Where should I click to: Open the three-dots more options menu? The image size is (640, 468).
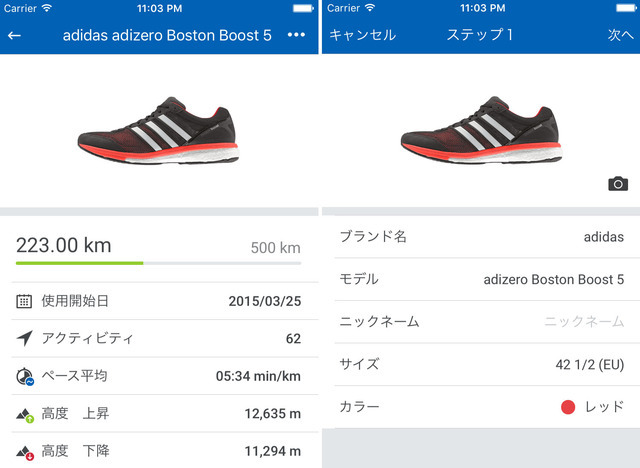(296, 35)
